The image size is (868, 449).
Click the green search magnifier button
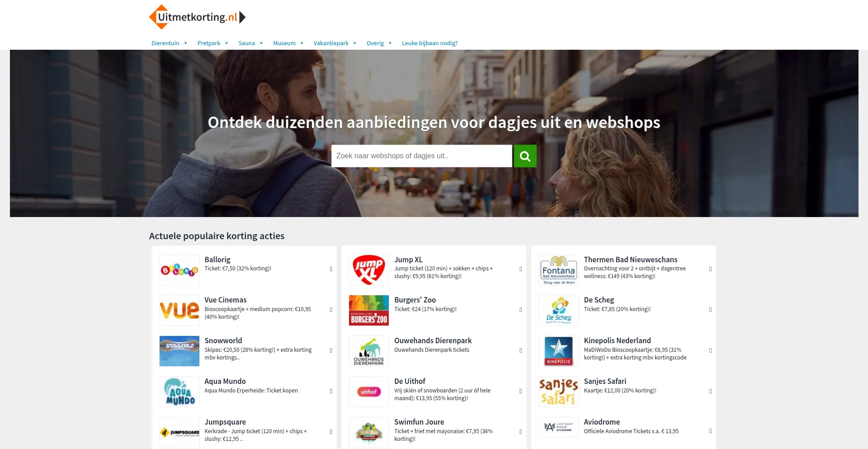525,156
